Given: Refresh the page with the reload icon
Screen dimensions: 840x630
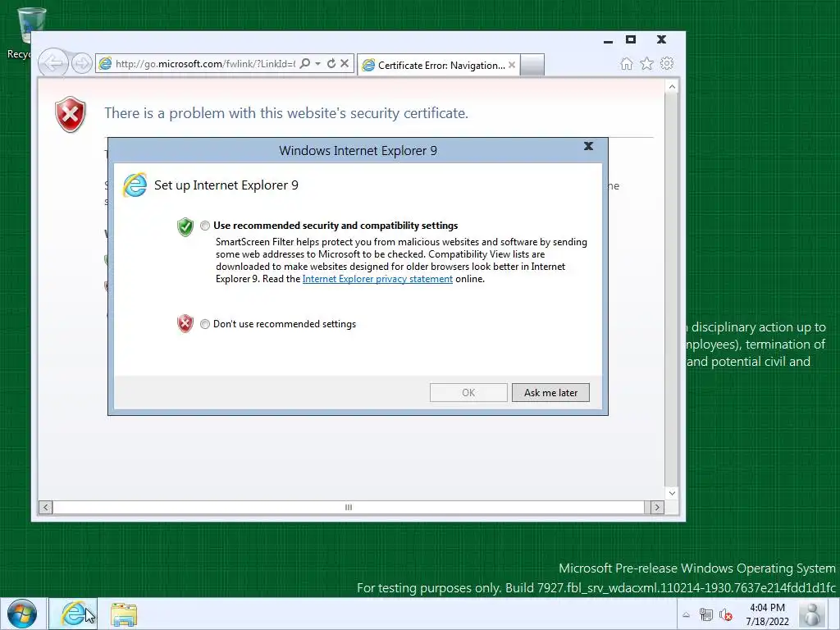Looking at the screenshot, I should click(x=331, y=64).
